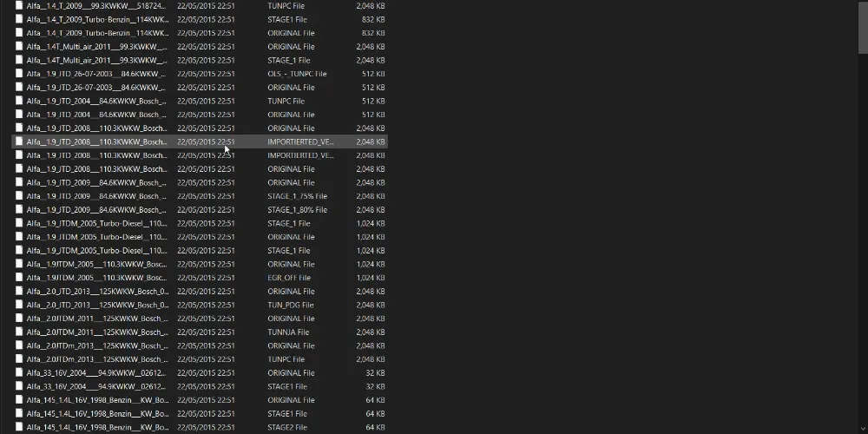Click the date cell of the STAGE_1_75% file

tap(206, 196)
